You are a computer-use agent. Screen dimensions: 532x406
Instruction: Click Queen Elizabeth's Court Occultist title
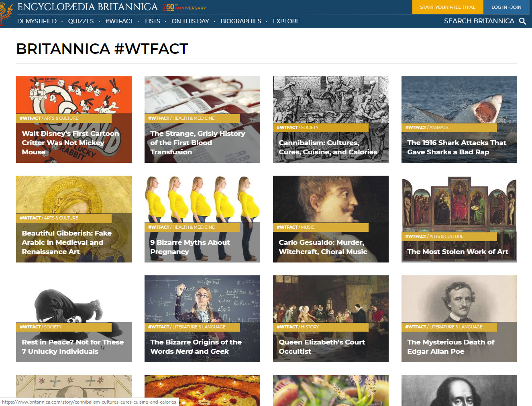pos(322,347)
